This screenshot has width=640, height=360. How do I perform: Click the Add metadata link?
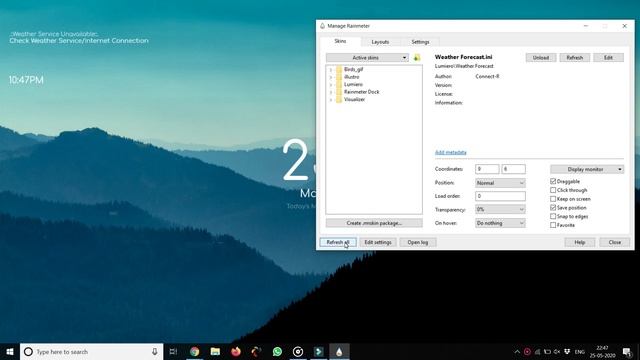[451, 152]
